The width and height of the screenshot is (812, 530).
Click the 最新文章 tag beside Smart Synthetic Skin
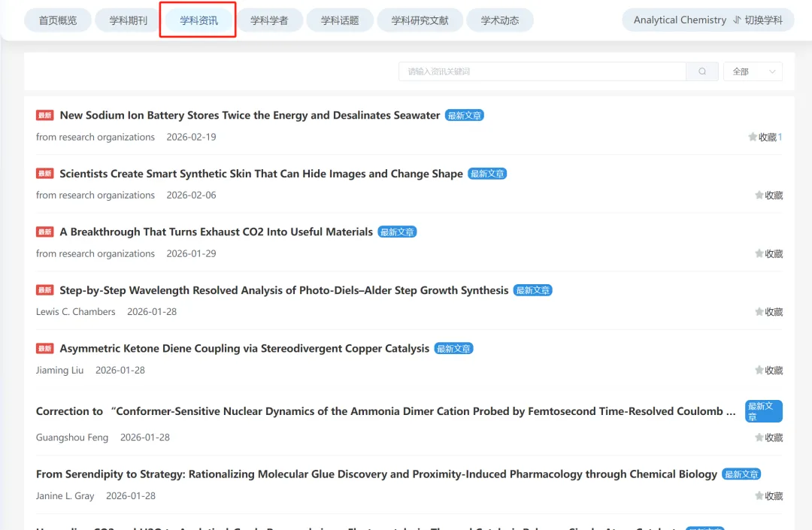pyautogui.click(x=487, y=174)
